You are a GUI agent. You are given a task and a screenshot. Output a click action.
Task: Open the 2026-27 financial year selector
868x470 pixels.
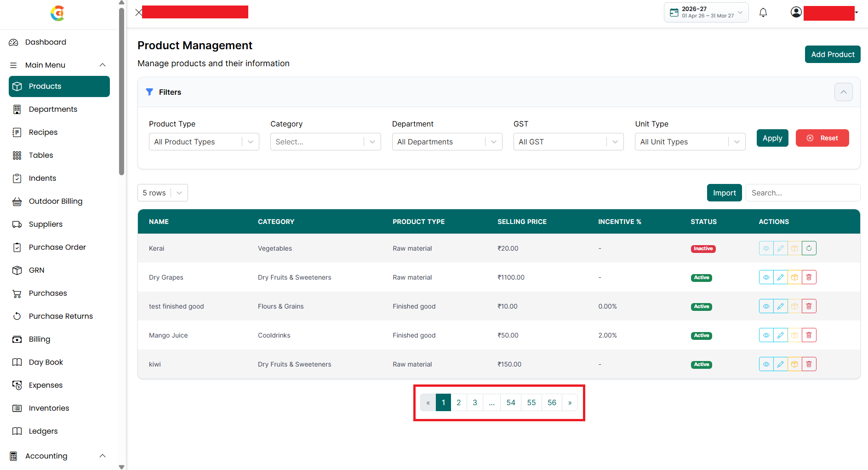706,12
